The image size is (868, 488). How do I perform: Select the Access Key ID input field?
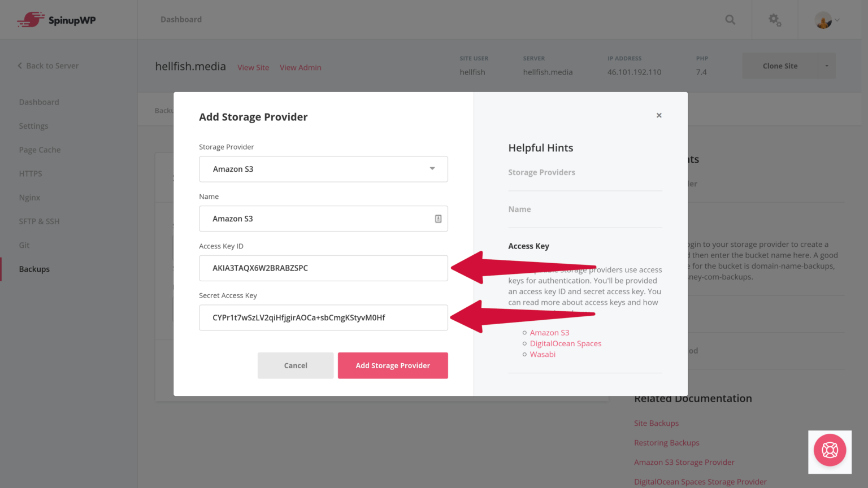point(323,268)
